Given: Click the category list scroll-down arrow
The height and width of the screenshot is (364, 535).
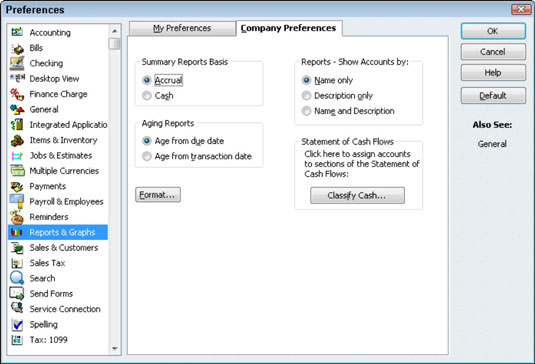Looking at the screenshot, I should (115, 348).
